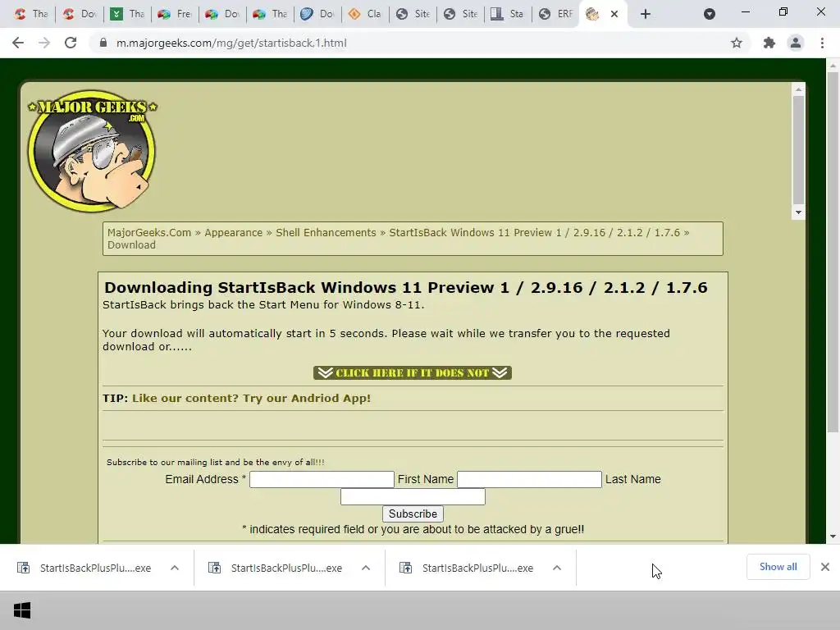Open the Appearance breadcrumb link

pyautogui.click(x=234, y=232)
